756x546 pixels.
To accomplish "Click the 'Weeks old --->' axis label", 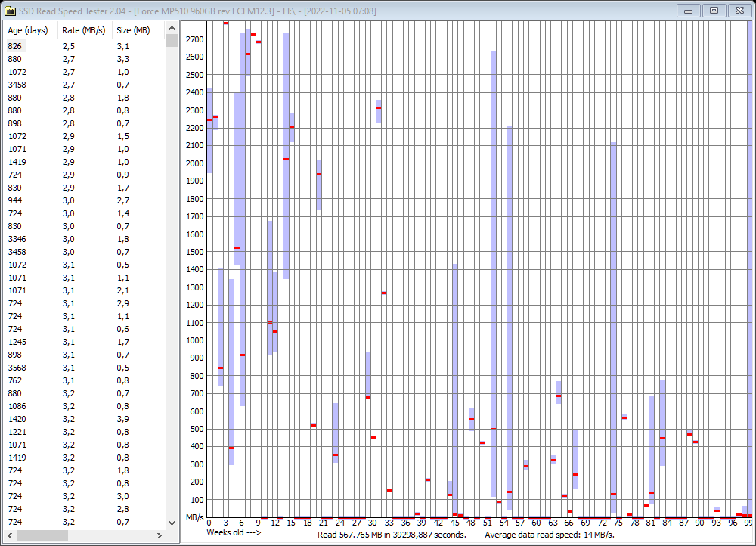I will point(234,532).
